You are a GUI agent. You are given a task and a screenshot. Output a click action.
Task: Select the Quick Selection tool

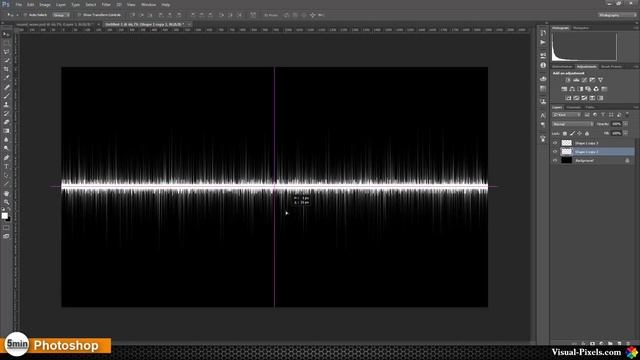(x=6, y=60)
